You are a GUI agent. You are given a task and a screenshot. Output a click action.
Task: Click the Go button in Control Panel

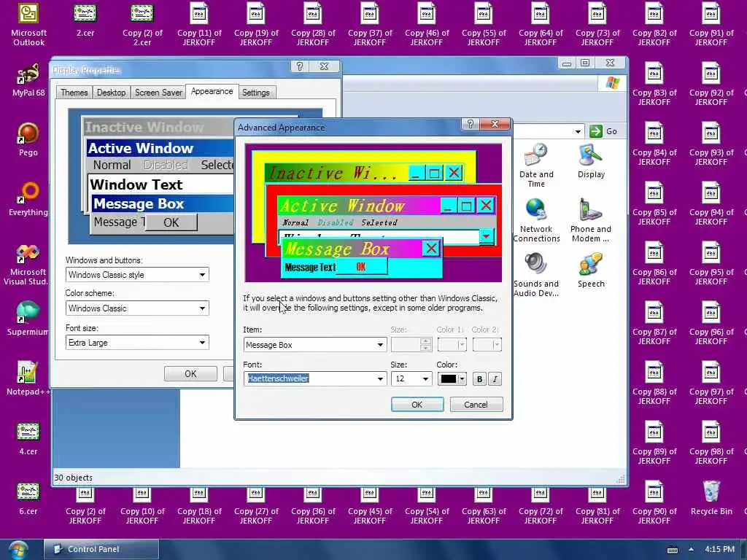[x=604, y=131]
